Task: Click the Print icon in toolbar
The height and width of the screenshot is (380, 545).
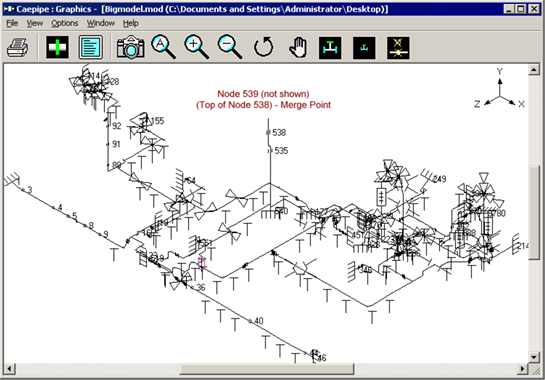Action: coord(17,48)
